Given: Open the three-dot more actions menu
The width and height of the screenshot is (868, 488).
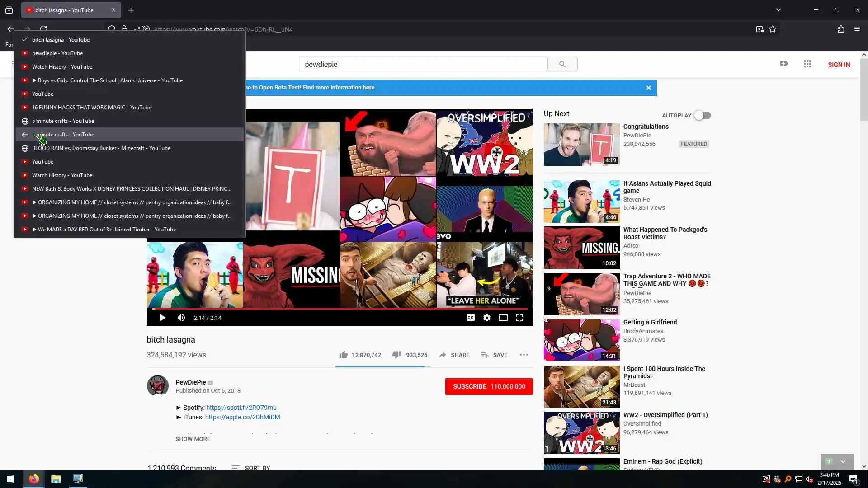Looking at the screenshot, I should coord(524,355).
